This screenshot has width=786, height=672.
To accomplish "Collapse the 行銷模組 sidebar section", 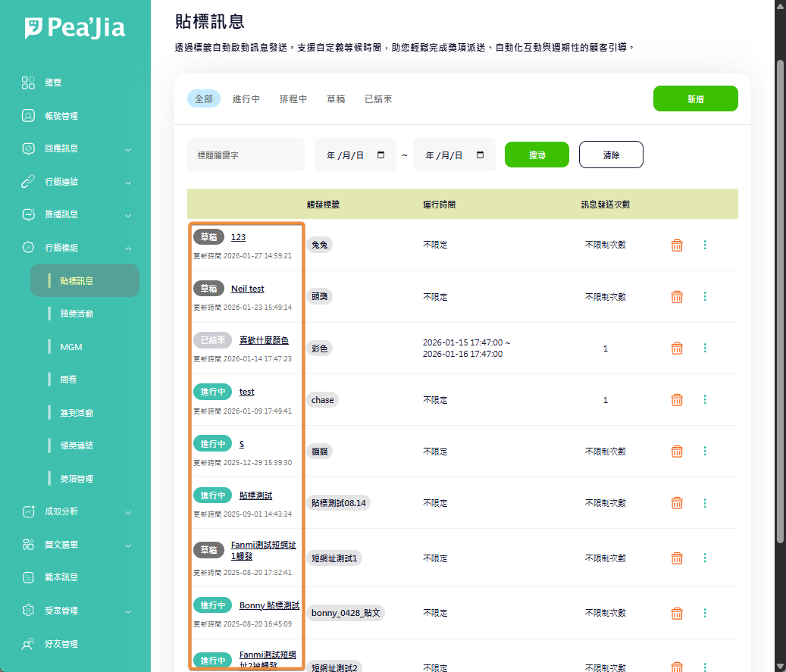I will [x=127, y=248].
